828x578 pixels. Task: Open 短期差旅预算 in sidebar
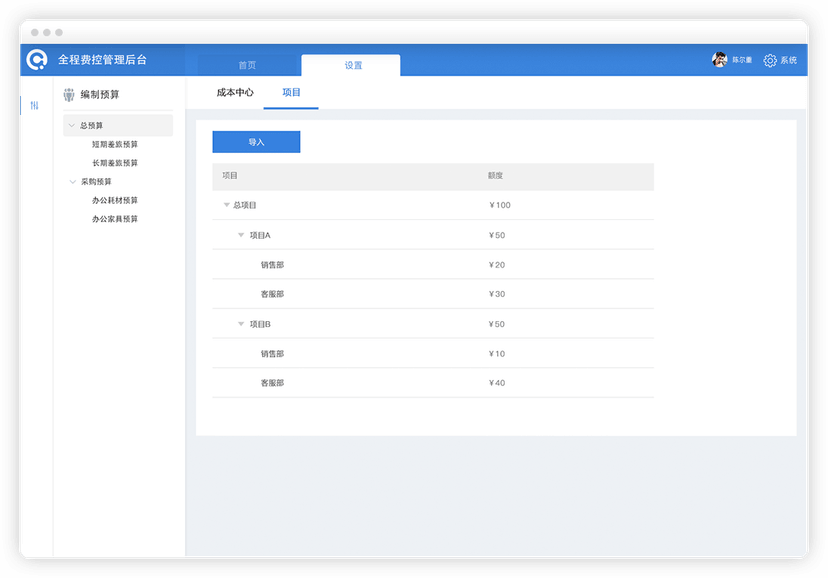(115, 144)
